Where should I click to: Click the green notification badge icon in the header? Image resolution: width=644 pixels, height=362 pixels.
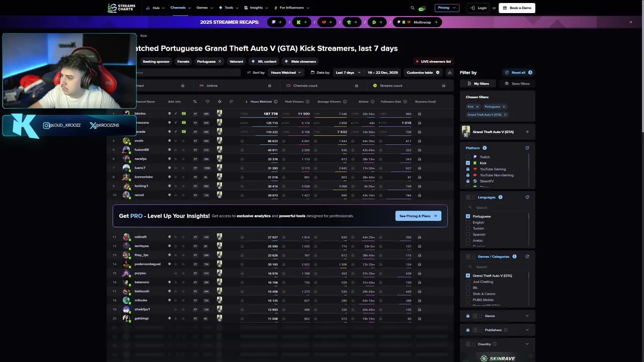point(422,8)
